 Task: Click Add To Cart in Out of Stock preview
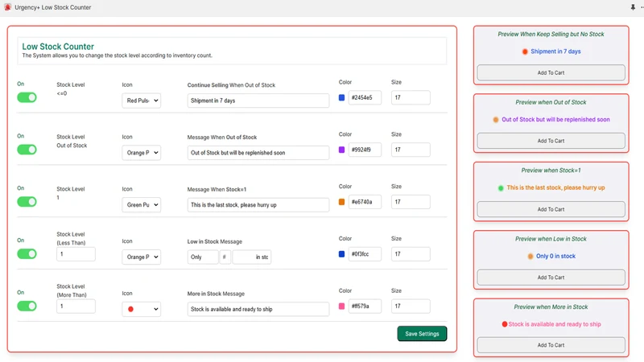tap(551, 141)
